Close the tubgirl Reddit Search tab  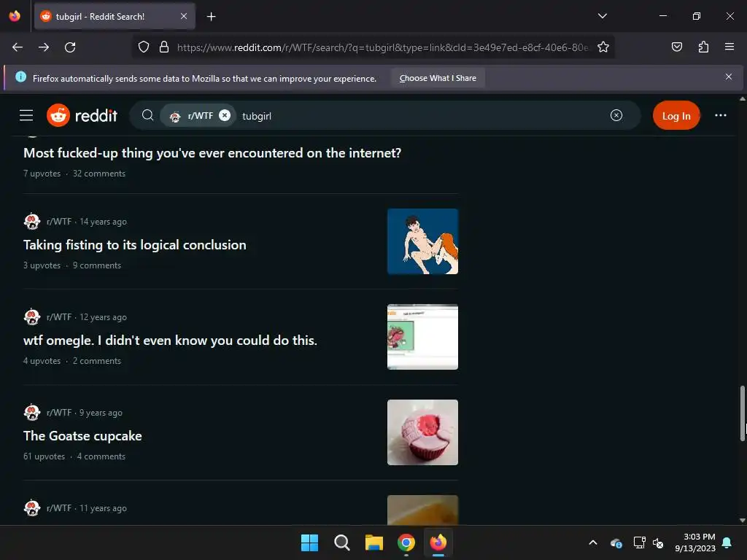[184, 16]
